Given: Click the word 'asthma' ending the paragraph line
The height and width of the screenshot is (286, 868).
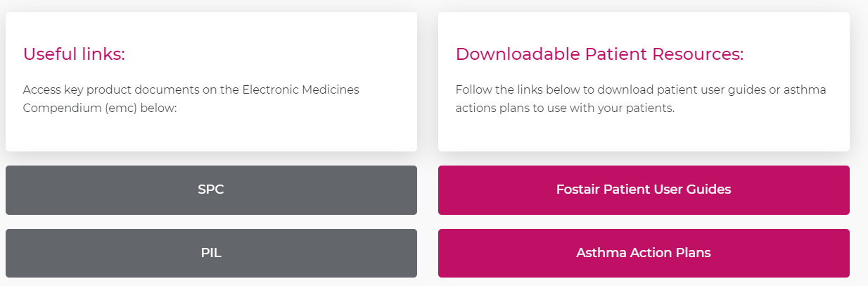Looking at the screenshot, I should click(x=807, y=90).
